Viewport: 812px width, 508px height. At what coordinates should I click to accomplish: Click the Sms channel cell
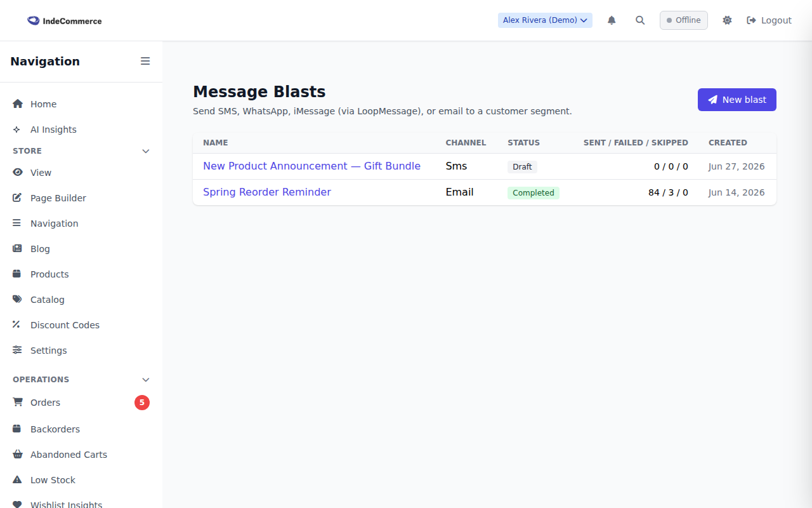click(456, 166)
